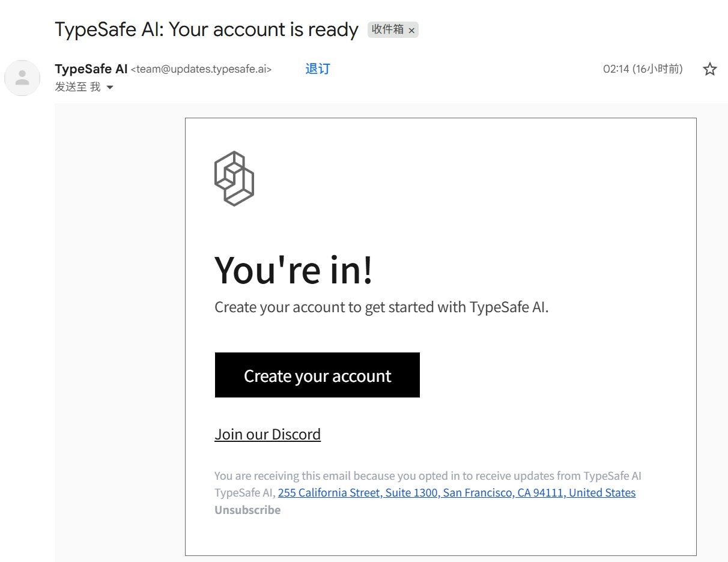Click the 收件箱 label tag

[x=387, y=29]
